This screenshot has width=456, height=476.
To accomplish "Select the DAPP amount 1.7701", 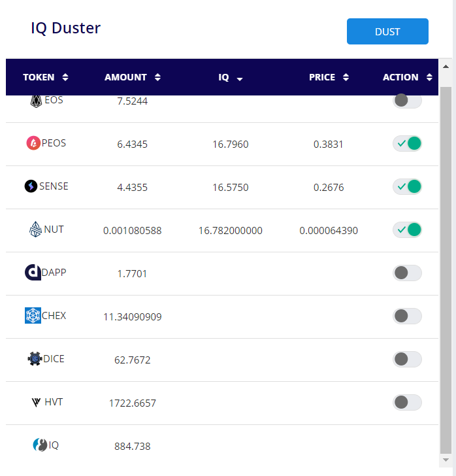I will click(x=132, y=273).
